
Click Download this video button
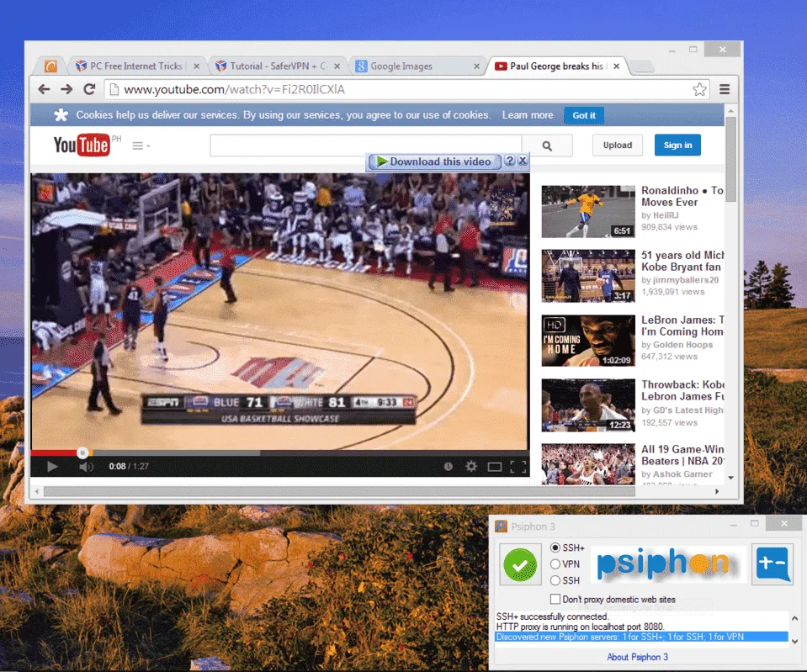[434, 161]
